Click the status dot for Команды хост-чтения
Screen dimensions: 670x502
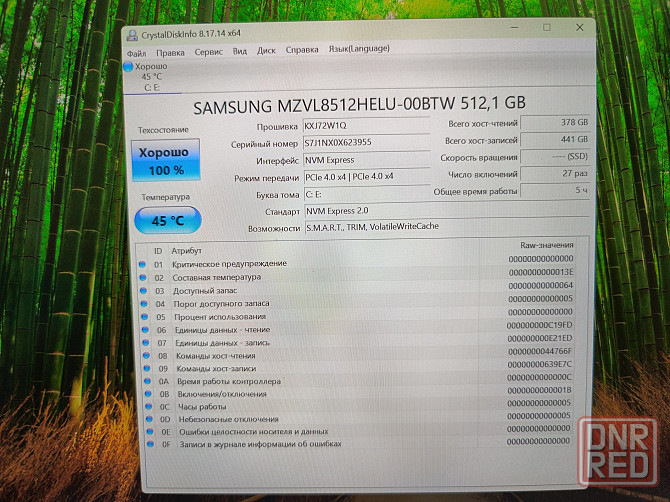tap(147, 355)
